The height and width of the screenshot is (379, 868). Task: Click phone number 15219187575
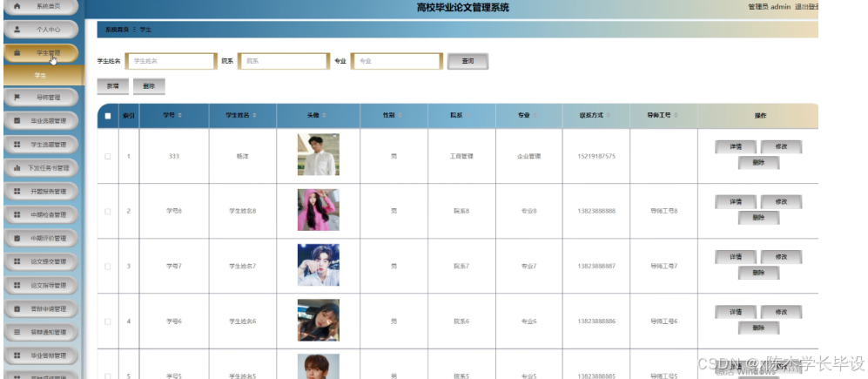(596, 156)
